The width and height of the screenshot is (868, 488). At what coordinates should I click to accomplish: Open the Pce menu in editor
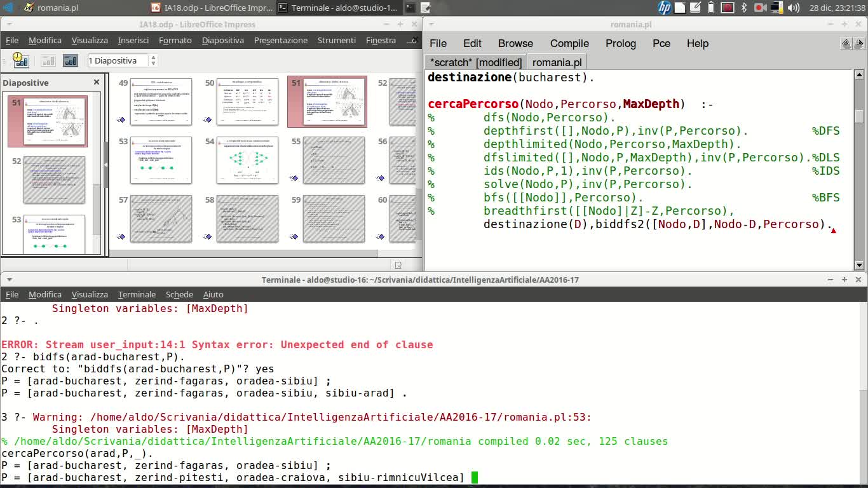click(661, 43)
